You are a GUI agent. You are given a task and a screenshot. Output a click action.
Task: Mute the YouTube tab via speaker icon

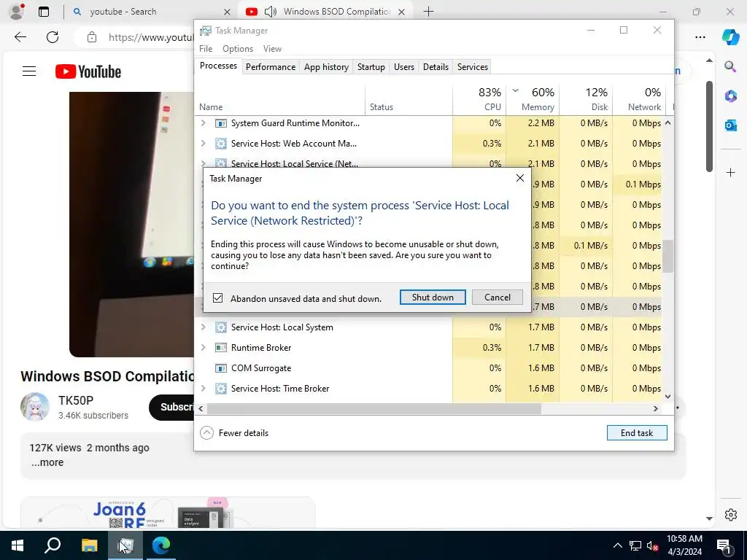[x=270, y=12]
